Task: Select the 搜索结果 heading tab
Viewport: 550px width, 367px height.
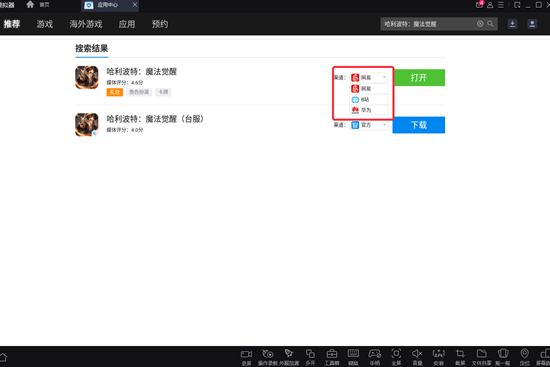Action: (x=92, y=48)
